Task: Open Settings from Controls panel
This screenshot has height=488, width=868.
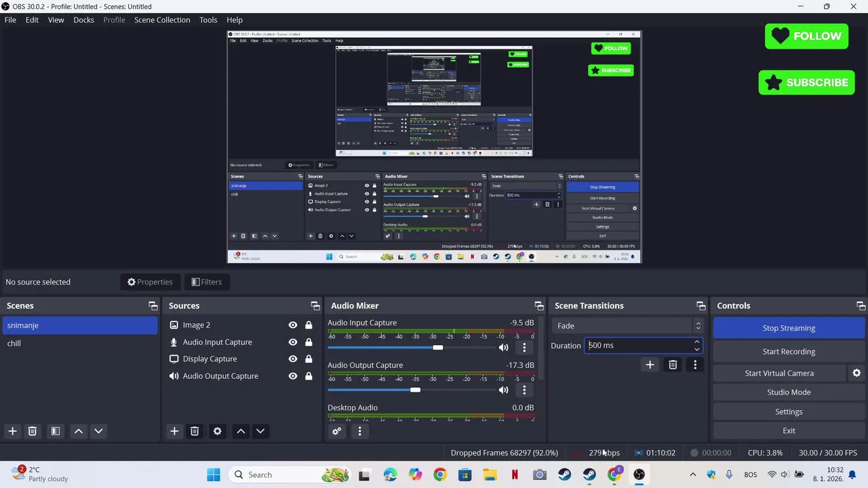Action: point(789,411)
